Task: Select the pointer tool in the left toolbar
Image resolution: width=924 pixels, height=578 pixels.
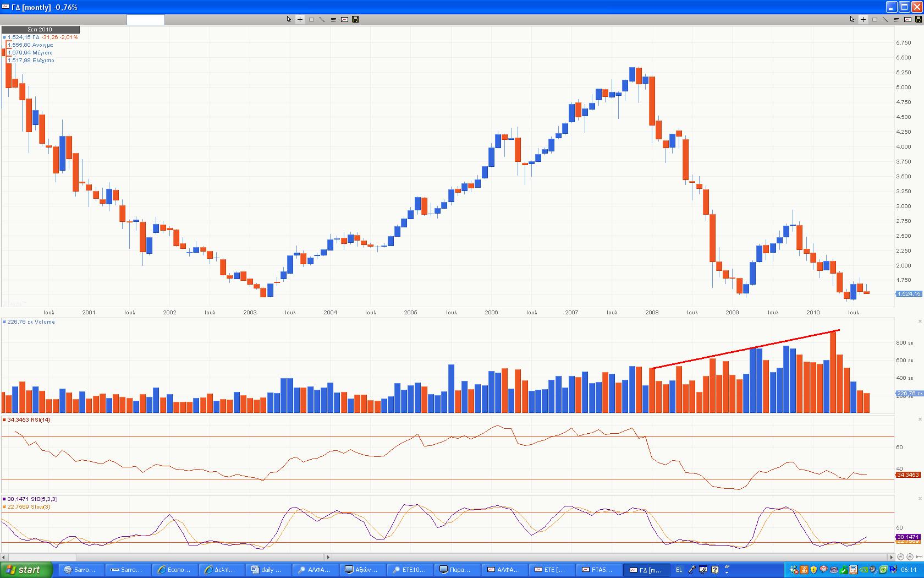Action: [289, 19]
